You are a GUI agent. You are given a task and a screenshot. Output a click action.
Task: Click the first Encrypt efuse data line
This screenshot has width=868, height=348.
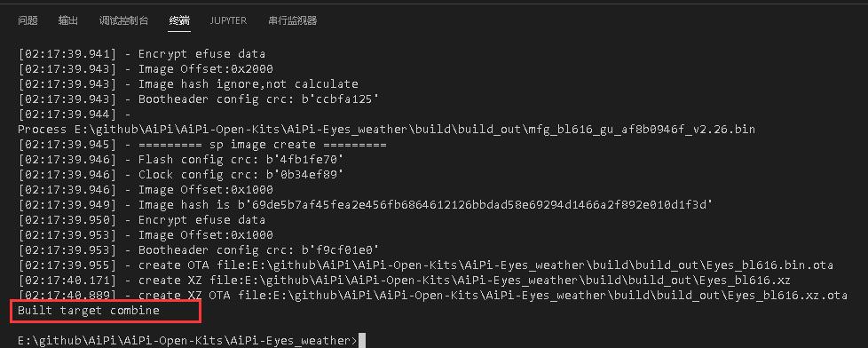pos(142,54)
